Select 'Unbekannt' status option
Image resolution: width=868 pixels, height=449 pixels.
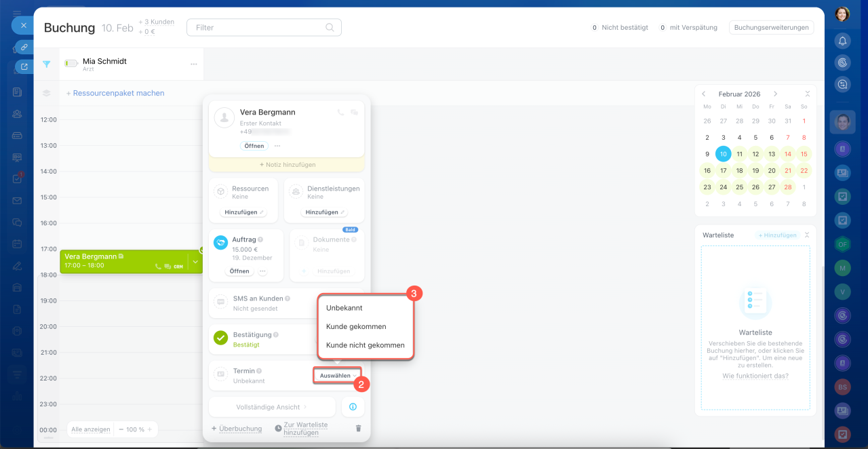(x=344, y=308)
